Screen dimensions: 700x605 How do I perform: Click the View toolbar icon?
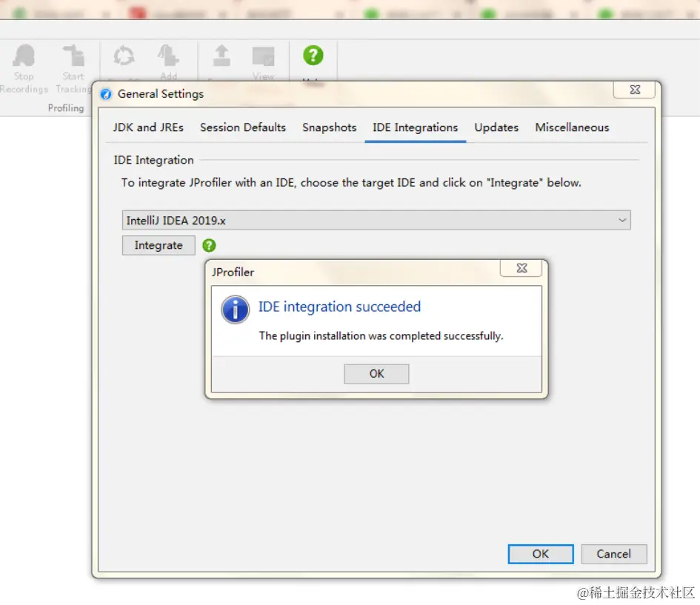[264, 56]
